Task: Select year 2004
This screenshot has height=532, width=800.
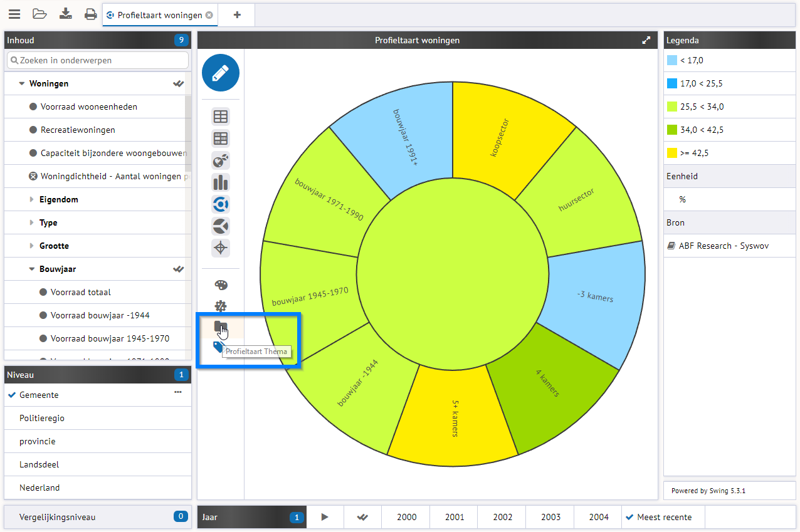Action: (x=599, y=517)
